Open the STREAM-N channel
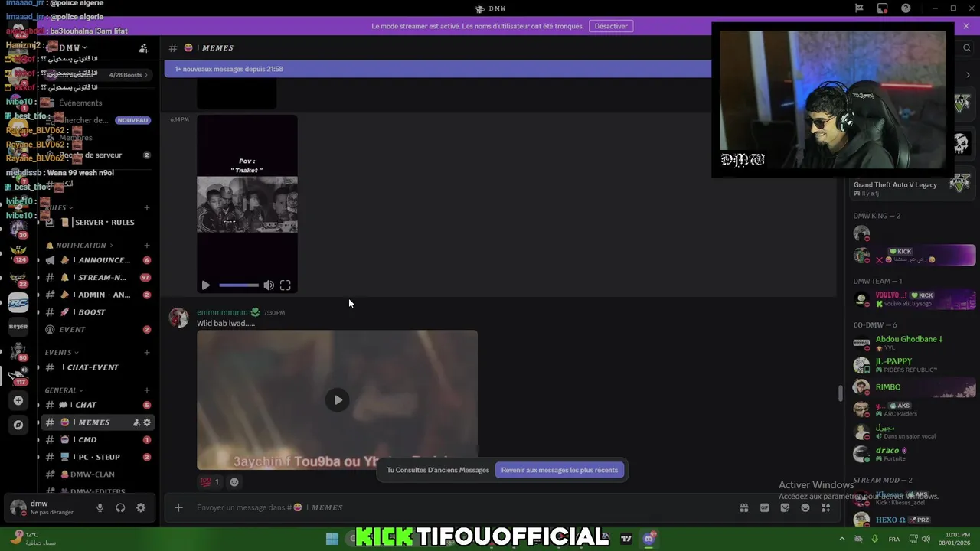The width and height of the screenshot is (980, 551). pos(97,278)
